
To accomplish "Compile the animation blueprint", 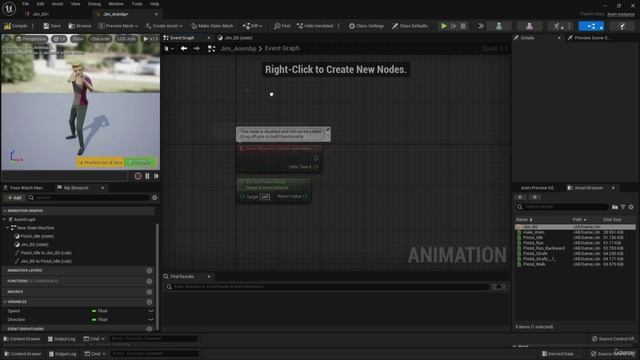I will (x=16, y=26).
